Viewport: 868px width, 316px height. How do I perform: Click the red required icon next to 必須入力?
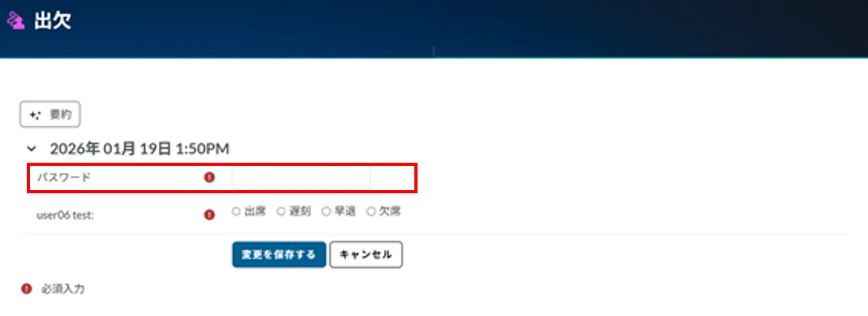tap(27, 289)
